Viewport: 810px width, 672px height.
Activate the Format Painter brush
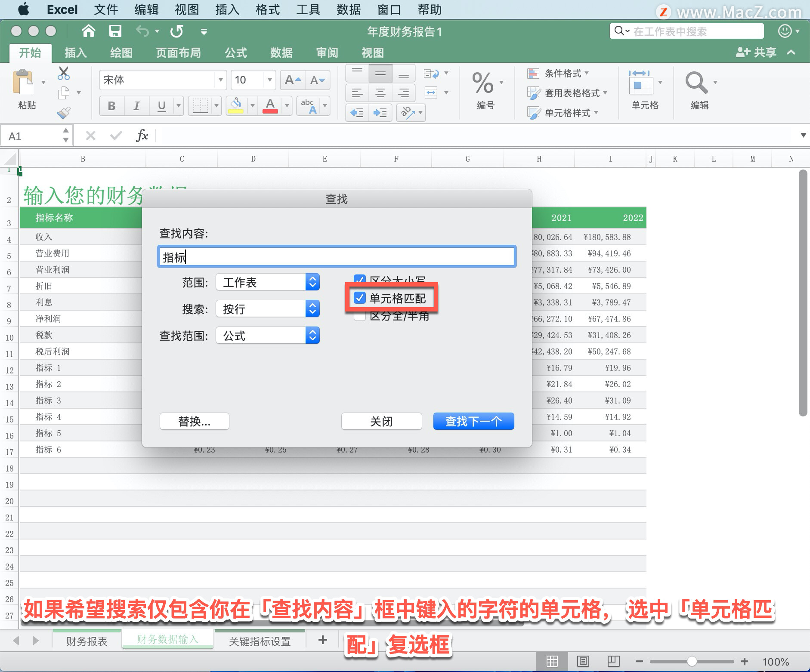tap(64, 113)
